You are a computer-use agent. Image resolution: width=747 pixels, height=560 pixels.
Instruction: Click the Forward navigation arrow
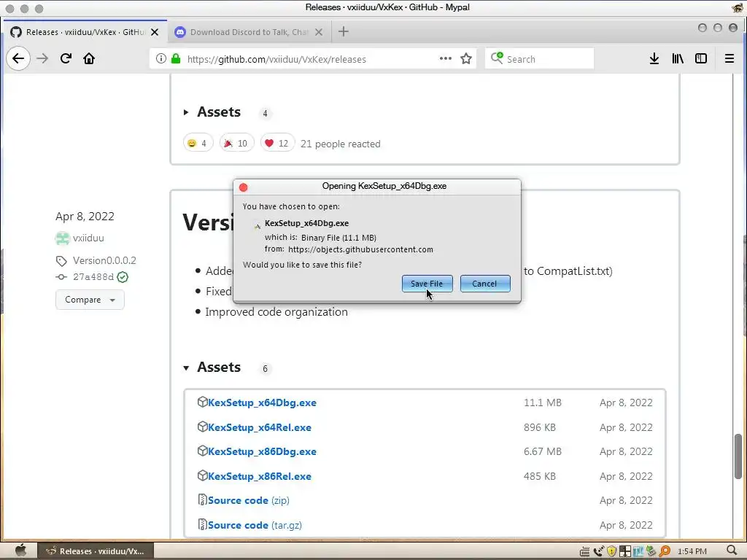(42, 58)
